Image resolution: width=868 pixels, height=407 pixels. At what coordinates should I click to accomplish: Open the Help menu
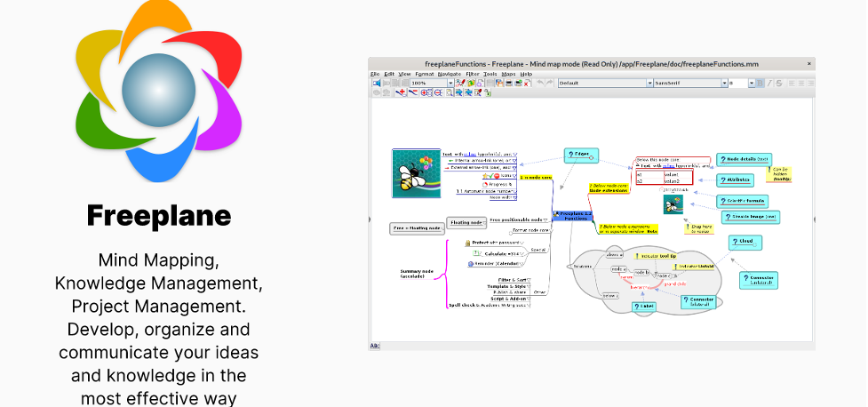526,74
